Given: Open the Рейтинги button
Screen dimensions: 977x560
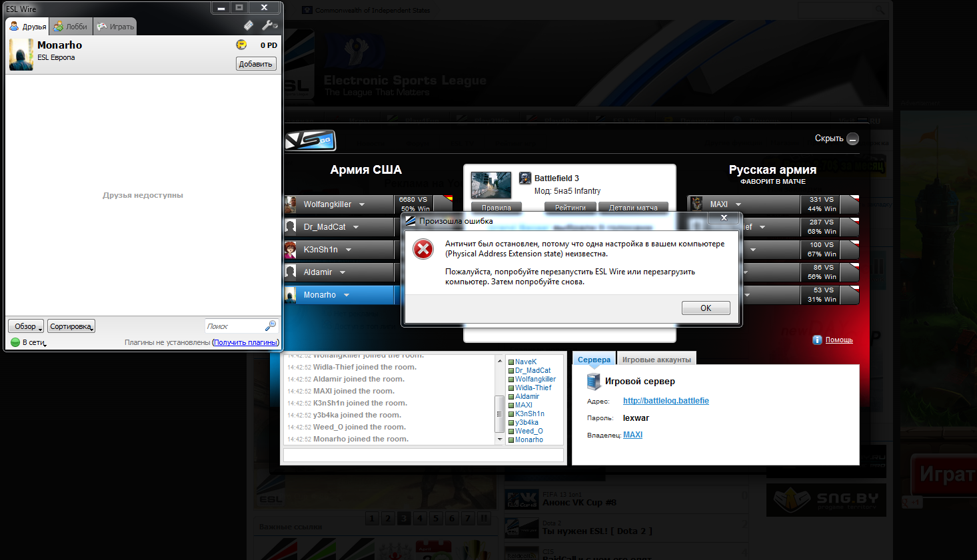Looking at the screenshot, I should click(x=570, y=207).
